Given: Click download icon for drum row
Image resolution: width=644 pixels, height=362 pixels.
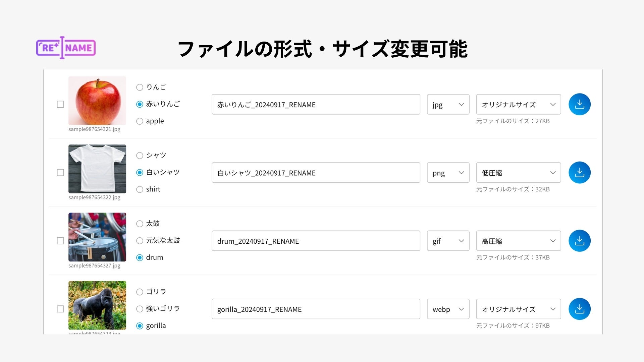Looking at the screenshot, I should pyautogui.click(x=579, y=241).
